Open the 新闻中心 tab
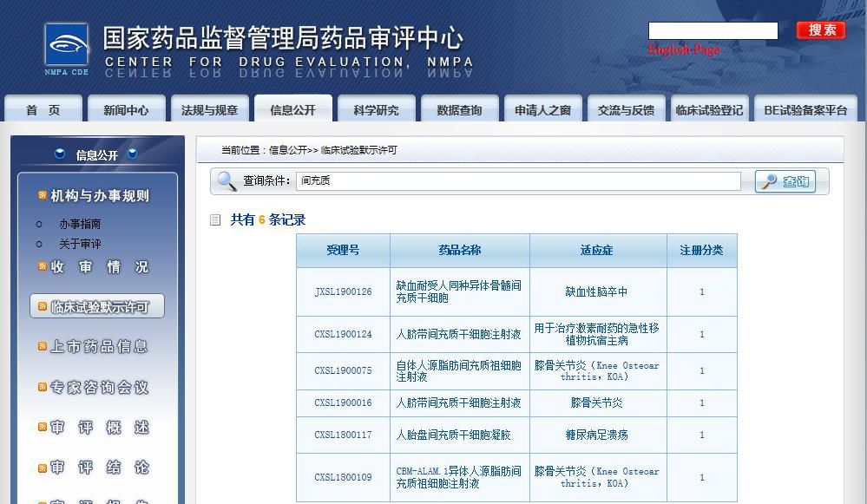Image resolution: width=867 pixels, height=504 pixels. [126, 109]
